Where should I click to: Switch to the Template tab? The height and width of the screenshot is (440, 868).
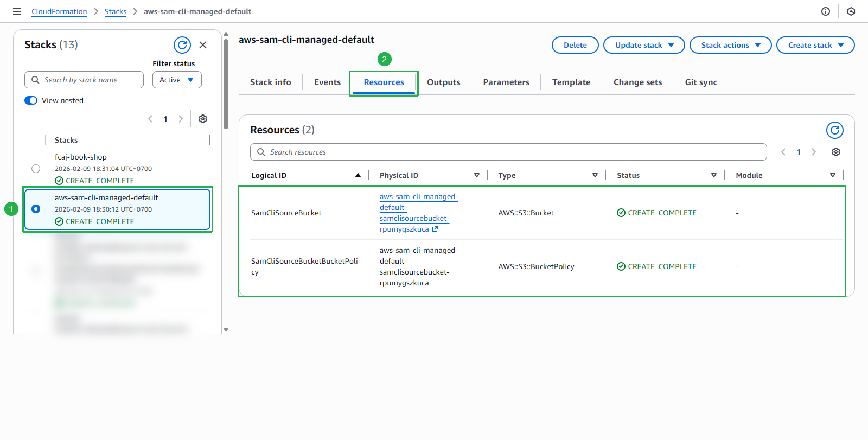click(571, 82)
